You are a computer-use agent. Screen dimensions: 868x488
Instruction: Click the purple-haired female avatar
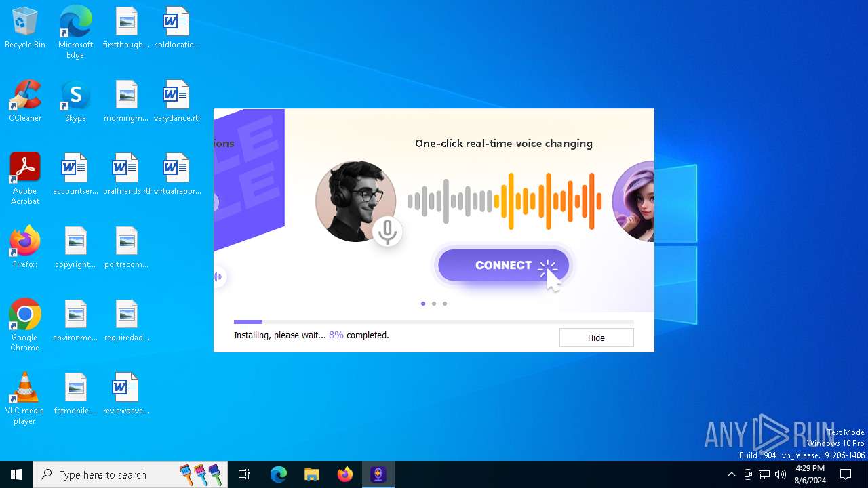633,201
